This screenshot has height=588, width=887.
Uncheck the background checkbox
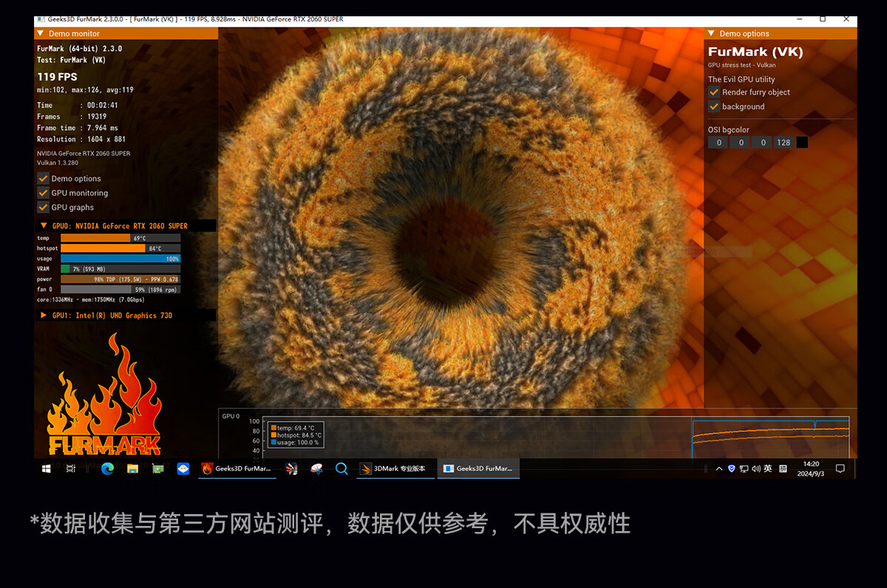(714, 106)
